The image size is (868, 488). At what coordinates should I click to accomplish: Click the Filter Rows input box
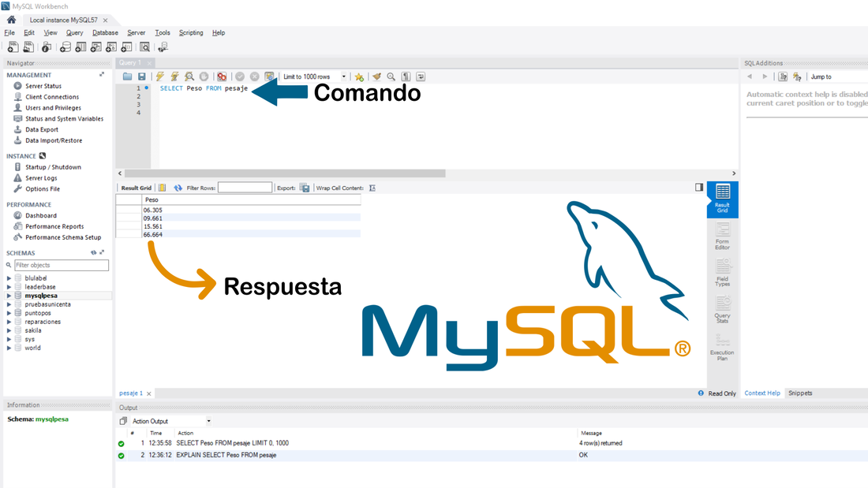[x=245, y=188]
